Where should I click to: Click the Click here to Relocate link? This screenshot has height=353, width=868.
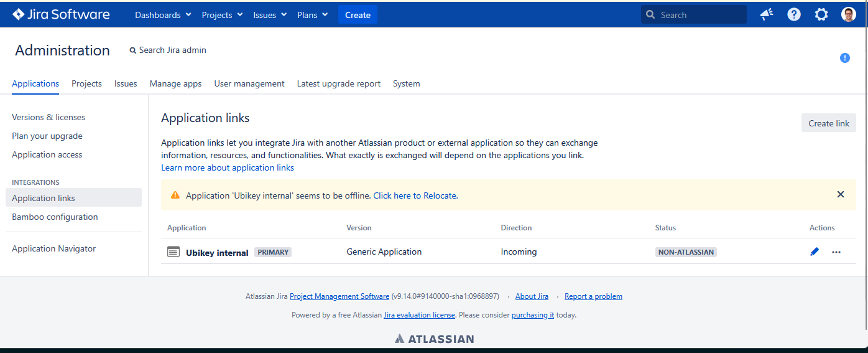(415, 195)
